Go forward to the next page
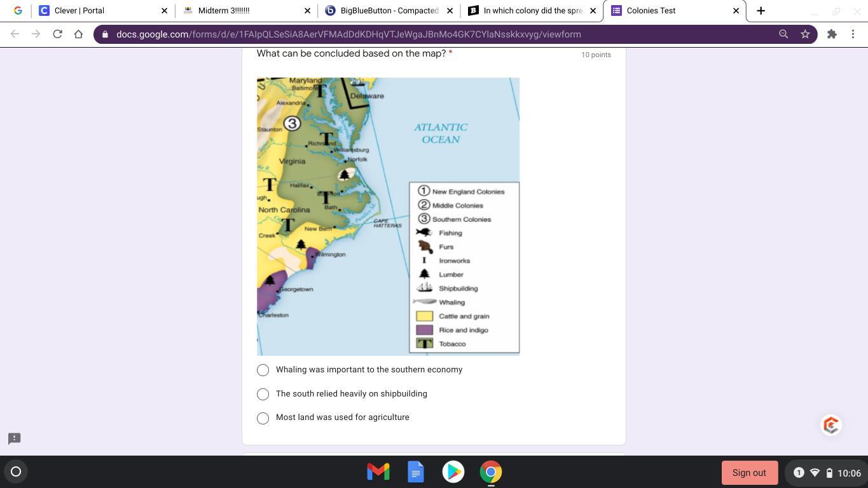This screenshot has width=868, height=488. pyautogui.click(x=36, y=34)
